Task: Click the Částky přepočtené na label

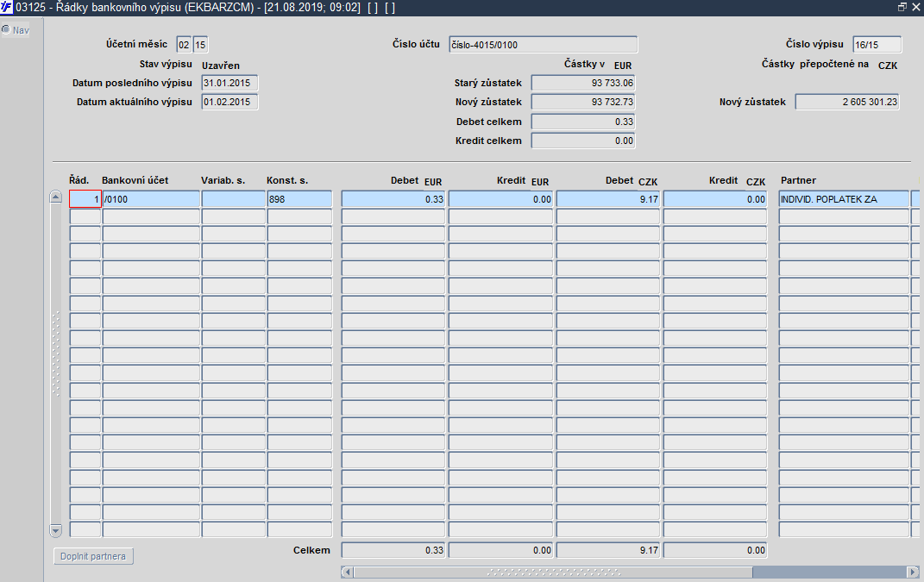Action: (815, 64)
